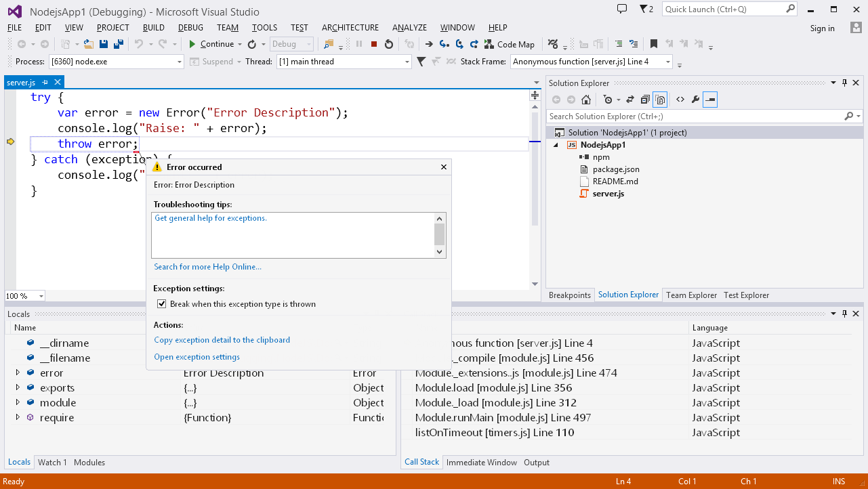868x489 pixels.
Task: Click the Home icon in Solution Explorer
Action: tap(586, 100)
